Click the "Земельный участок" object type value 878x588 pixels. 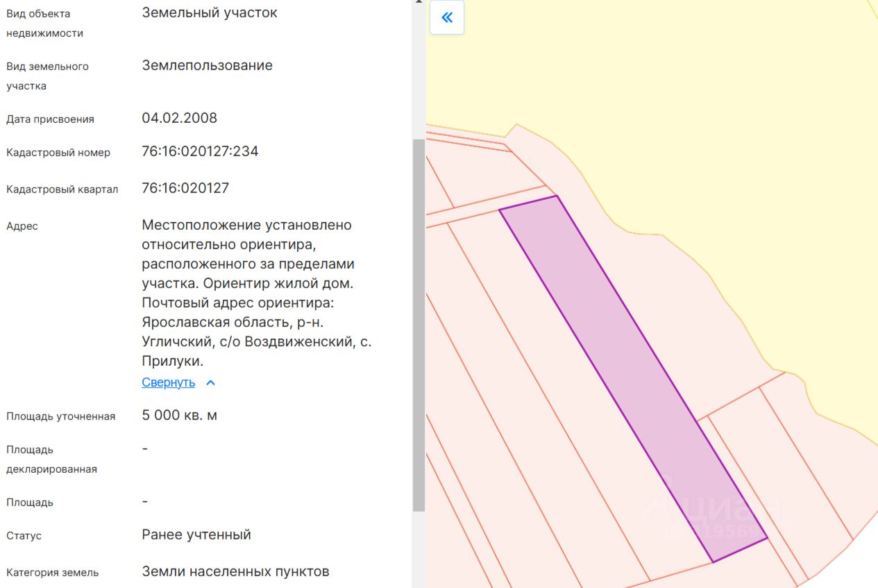coord(210,12)
